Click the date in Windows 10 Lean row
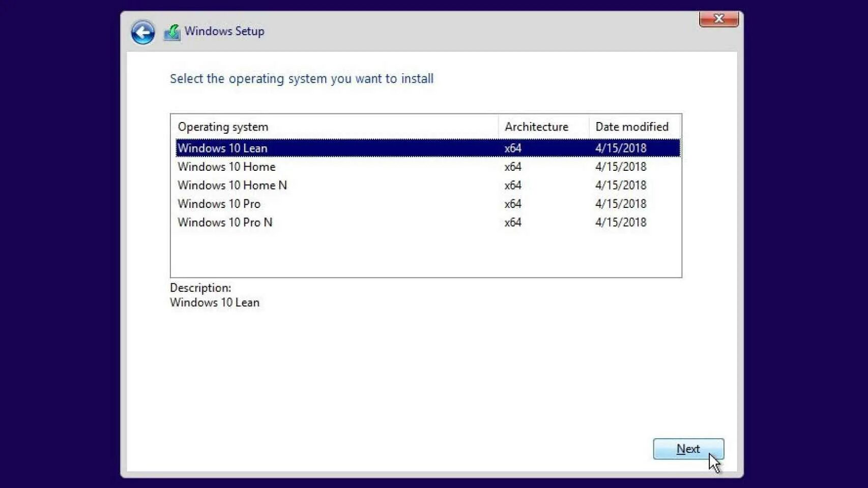Image resolution: width=868 pixels, height=488 pixels. [621, 148]
